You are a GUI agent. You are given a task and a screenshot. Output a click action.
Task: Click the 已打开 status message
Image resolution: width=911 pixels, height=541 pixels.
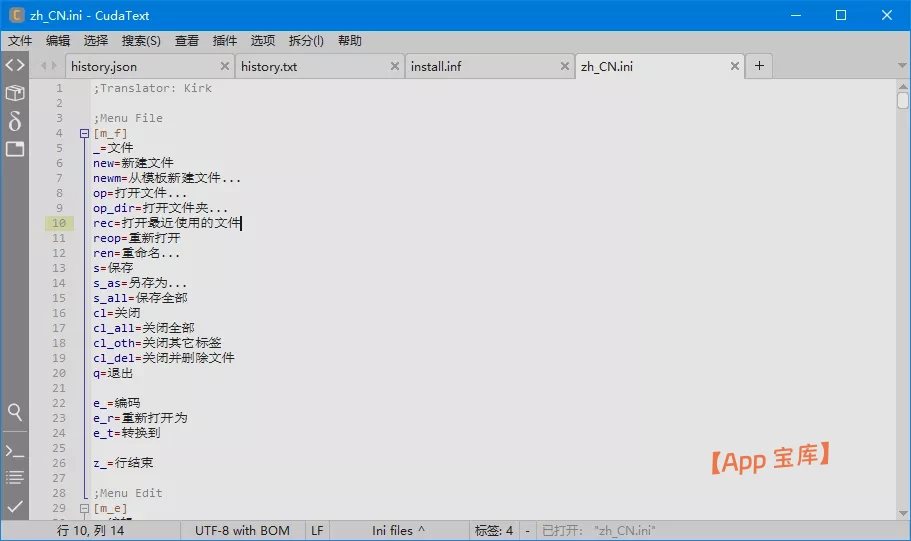coord(598,531)
